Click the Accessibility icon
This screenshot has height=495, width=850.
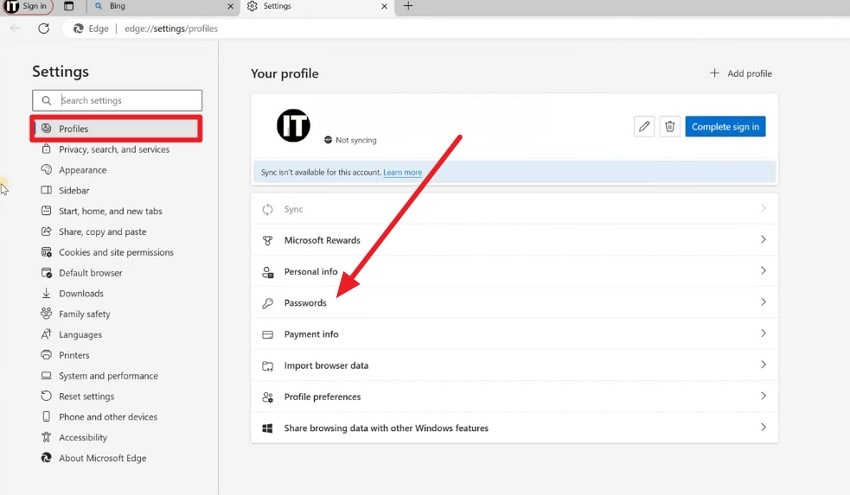pos(47,437)
